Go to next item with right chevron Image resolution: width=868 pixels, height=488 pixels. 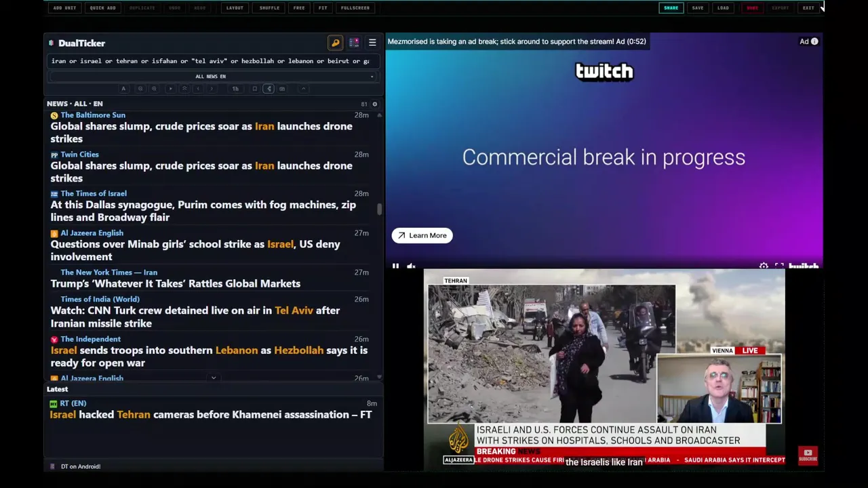pos(212,89)
